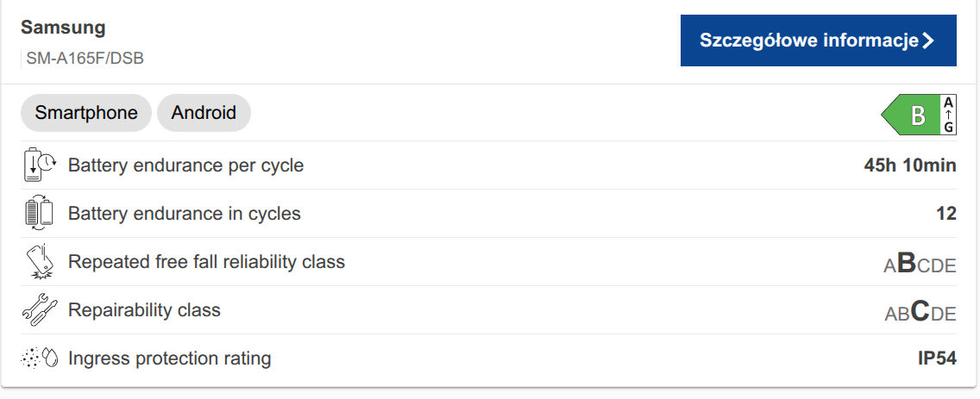Click the IP54 rating value
This screenshot has height=399, width=980.
point(937,358)
